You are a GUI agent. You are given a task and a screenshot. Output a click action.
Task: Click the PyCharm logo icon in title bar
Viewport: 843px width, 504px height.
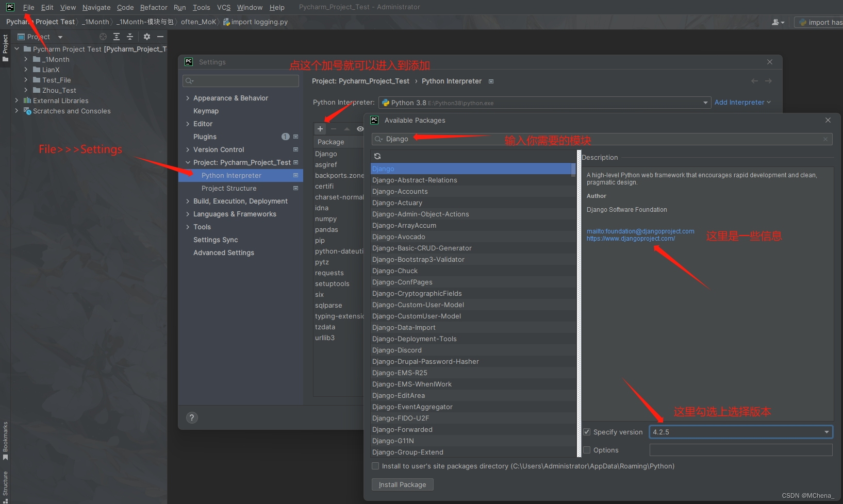(10, 7)
